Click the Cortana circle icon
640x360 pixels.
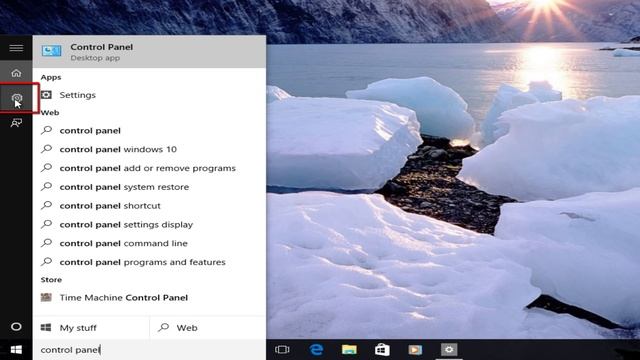point(16,327)
